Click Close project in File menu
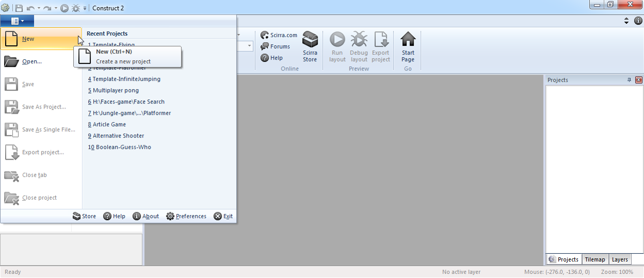This screenshot has width=644, height=278. click(x=41, y=197)
